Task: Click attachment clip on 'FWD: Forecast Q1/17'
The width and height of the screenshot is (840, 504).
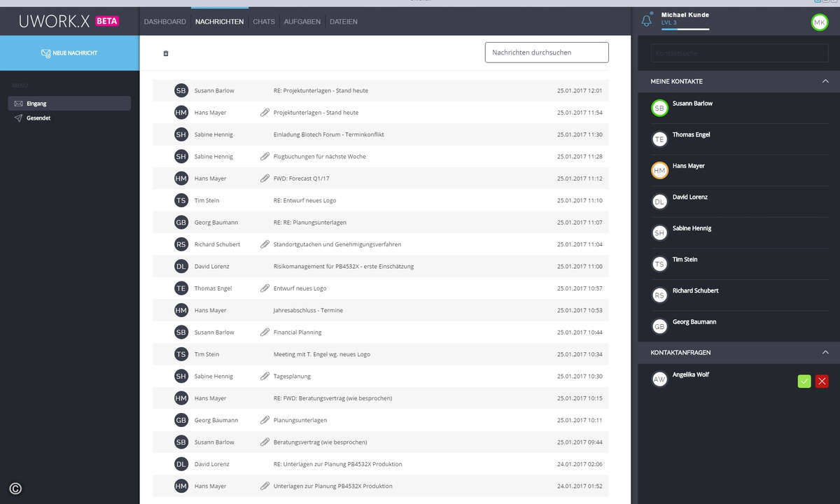Action: 265,178
